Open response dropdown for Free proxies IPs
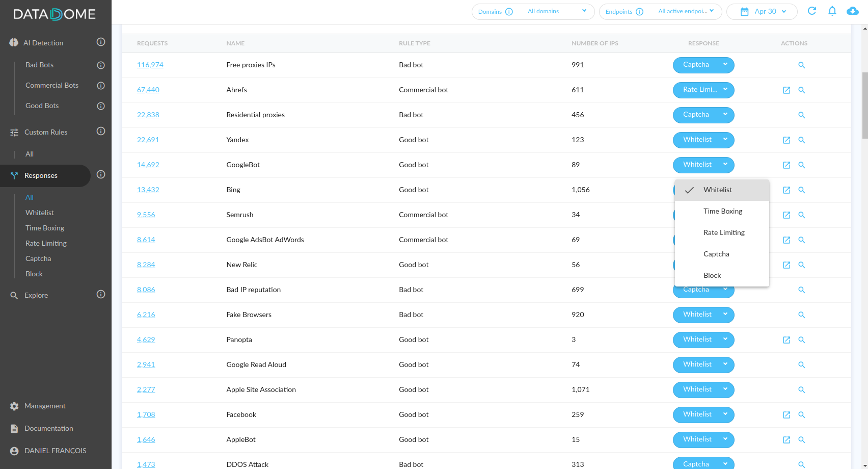868x469 pixels. point(703,65)
